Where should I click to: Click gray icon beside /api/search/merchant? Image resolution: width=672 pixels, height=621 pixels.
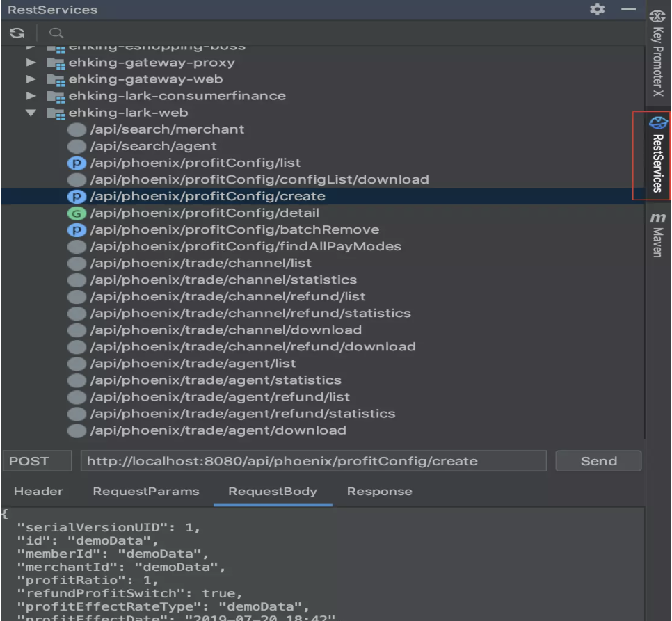[77, 130]
